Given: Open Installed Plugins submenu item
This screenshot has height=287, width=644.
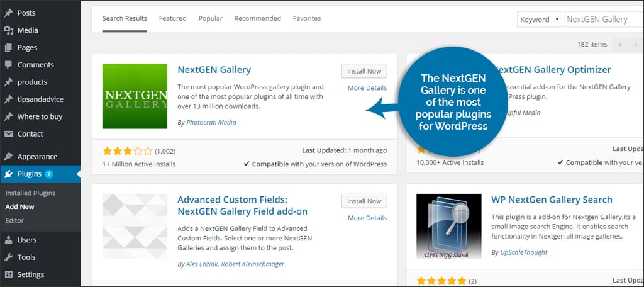Looking at the screenshot, I should (x=30, y=193).
